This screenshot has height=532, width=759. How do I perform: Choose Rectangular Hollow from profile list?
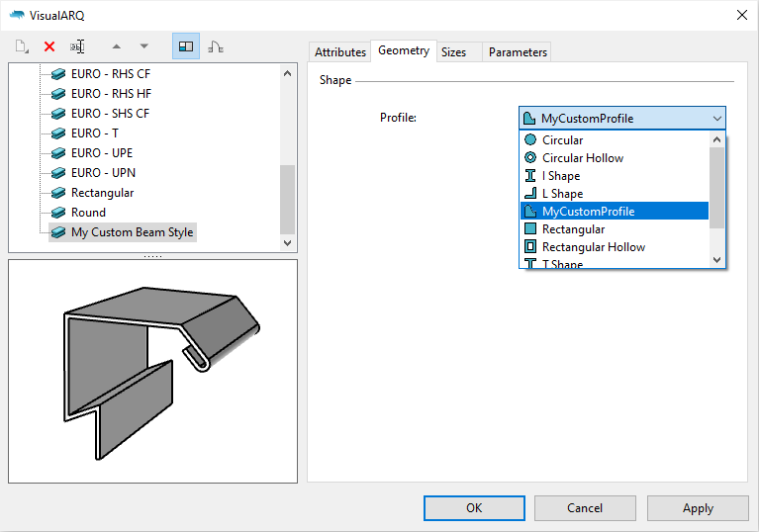click(615, 246)
